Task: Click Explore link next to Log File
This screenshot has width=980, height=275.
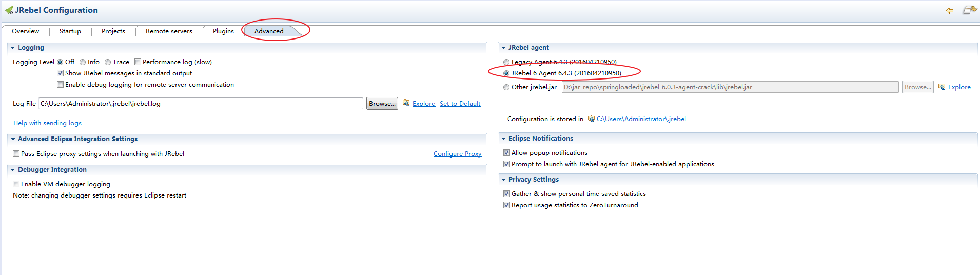Action: 424,104
